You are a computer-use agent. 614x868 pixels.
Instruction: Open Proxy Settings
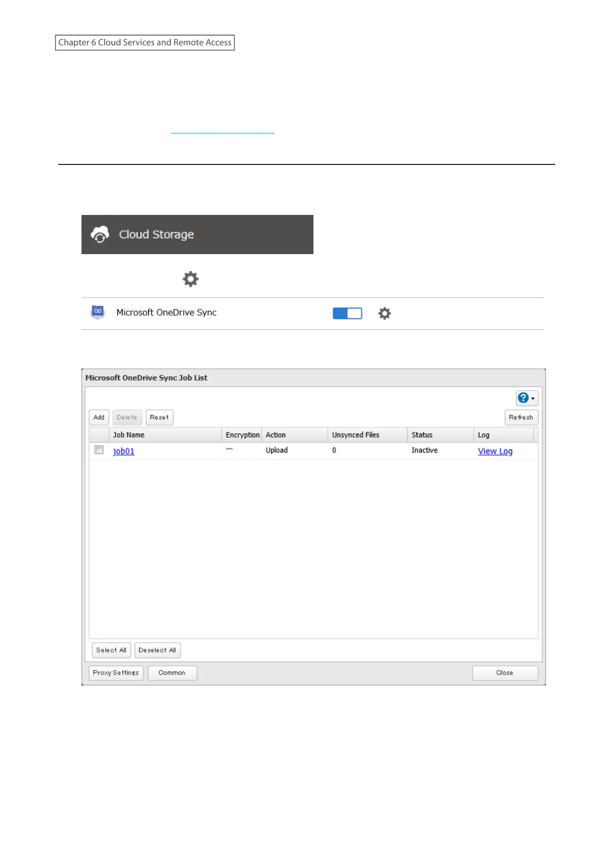116,673
